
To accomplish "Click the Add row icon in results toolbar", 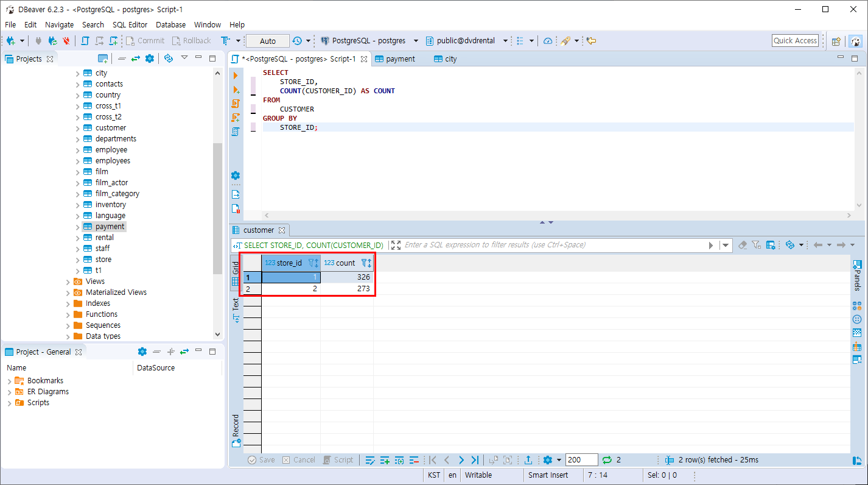I will coord(385,460).
